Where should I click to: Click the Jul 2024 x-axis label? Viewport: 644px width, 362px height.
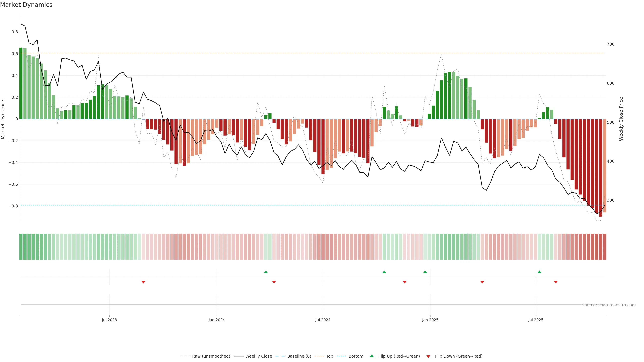[x=323, y=320]
